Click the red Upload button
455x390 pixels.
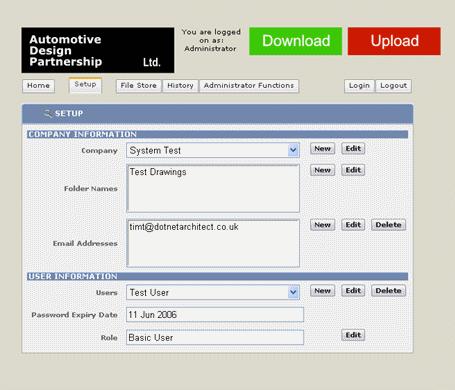pyautogui.click(x=394, y=41)
